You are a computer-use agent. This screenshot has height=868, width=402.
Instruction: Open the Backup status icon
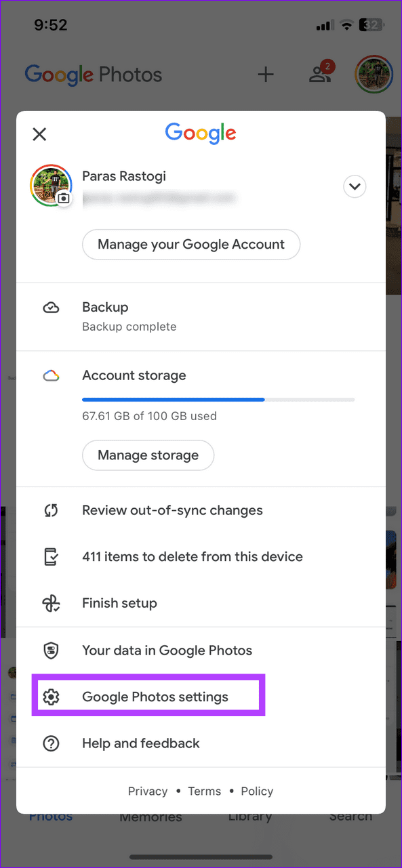[52, 307]
